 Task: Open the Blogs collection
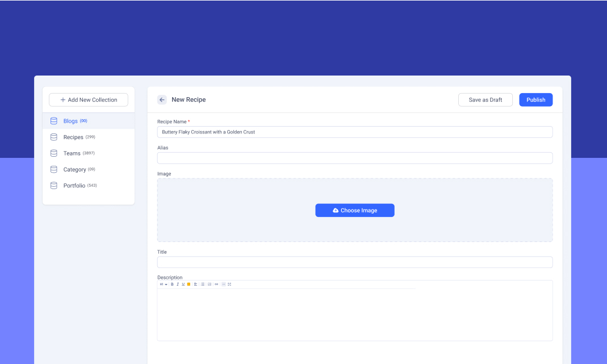pos(70,121)
